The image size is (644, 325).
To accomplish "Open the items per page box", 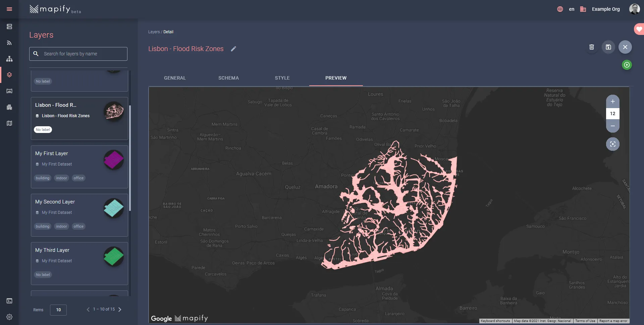I will (x=58, y=310).
